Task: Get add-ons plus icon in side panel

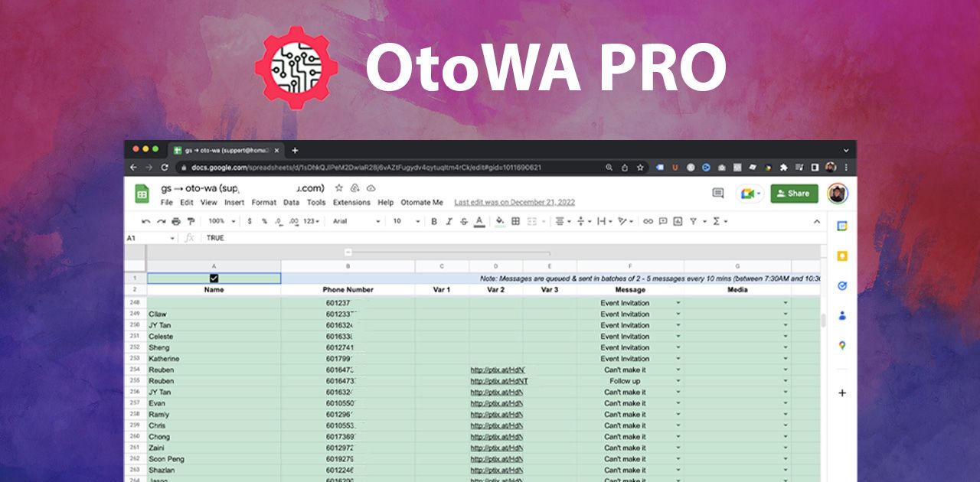Action: point(842,392)
